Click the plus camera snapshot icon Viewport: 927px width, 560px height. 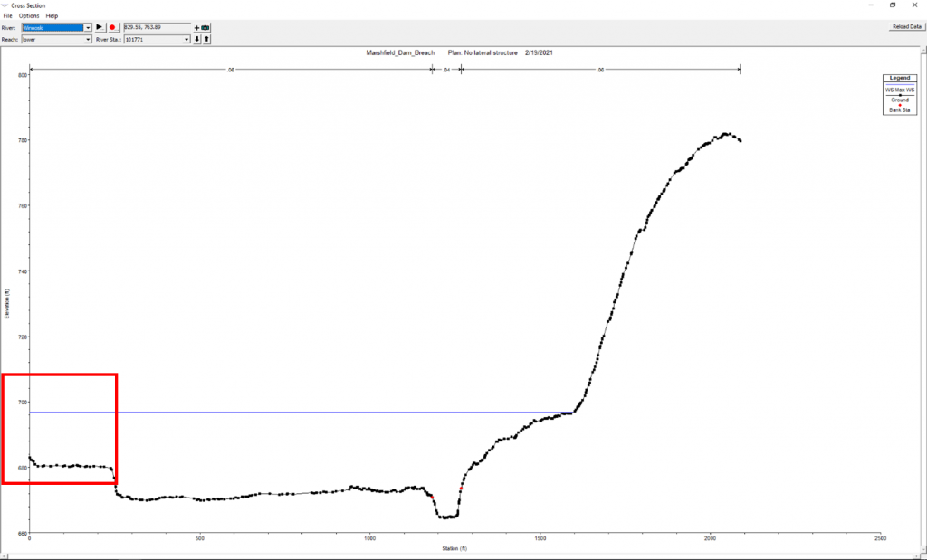point(202,27)
